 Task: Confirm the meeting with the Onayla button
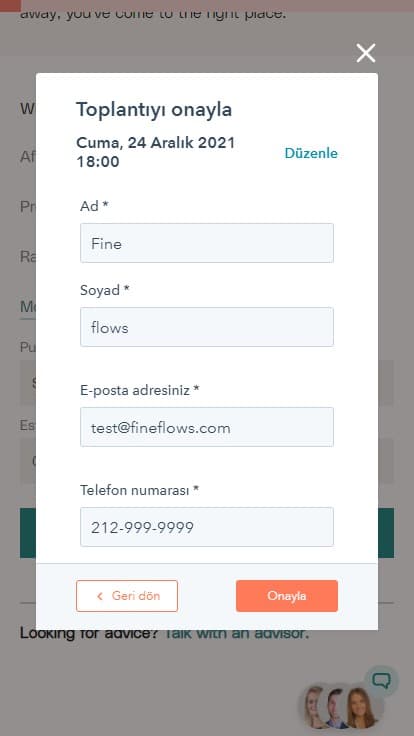(x=287, y=596)
